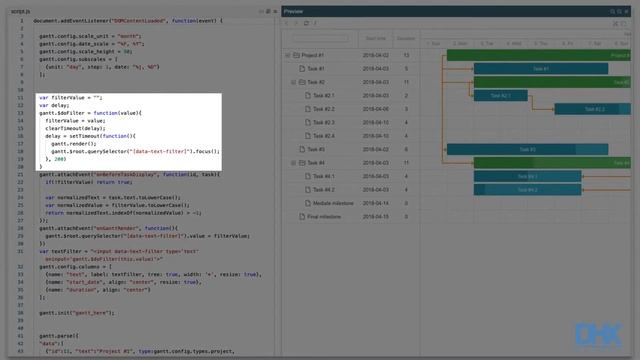This screenshot has height=360, width=640.
Task: Click the Task #4.2 bar in timeline
Action: (x=527, y=190)
